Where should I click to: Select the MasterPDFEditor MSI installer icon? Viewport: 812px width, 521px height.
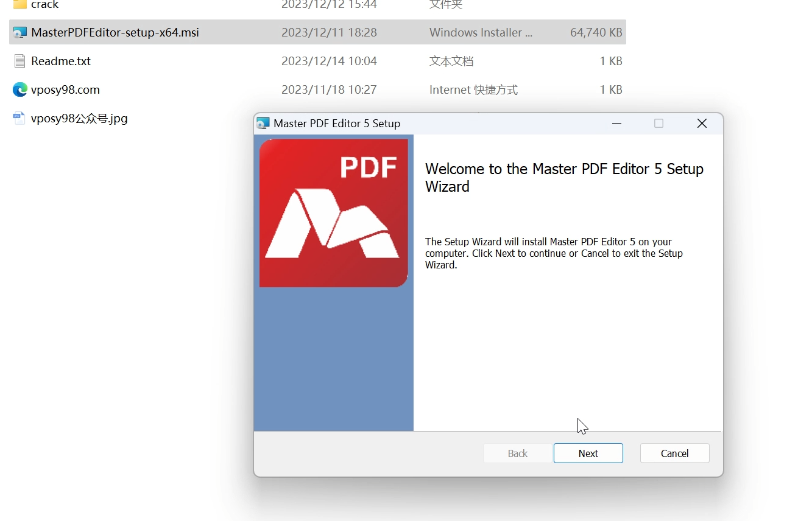point(20,33)
